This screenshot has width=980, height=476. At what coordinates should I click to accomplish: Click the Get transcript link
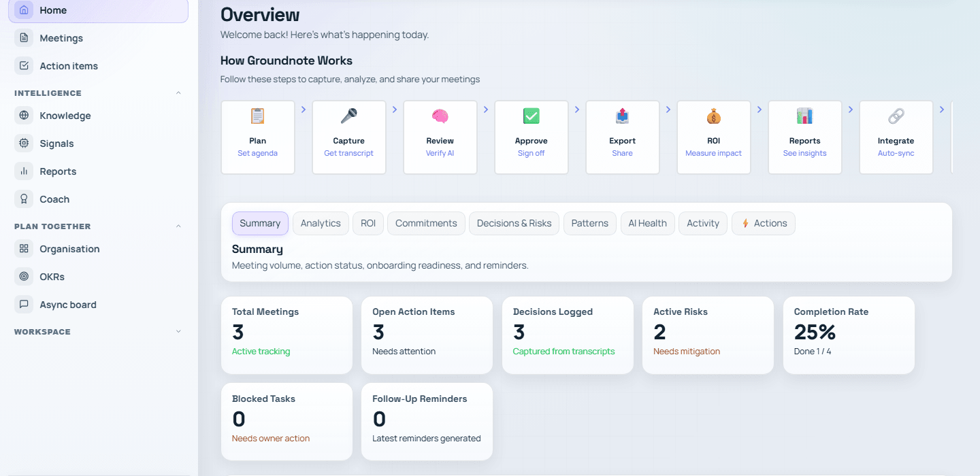348,153
